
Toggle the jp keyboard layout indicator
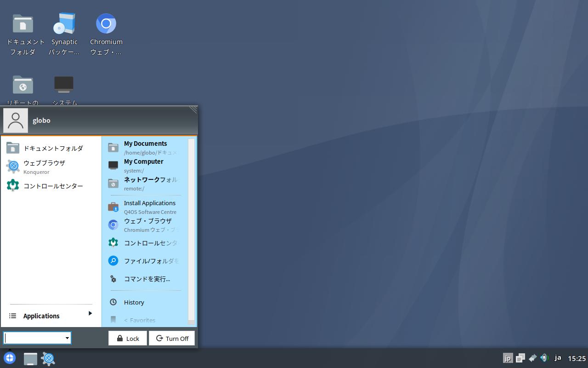508,358
